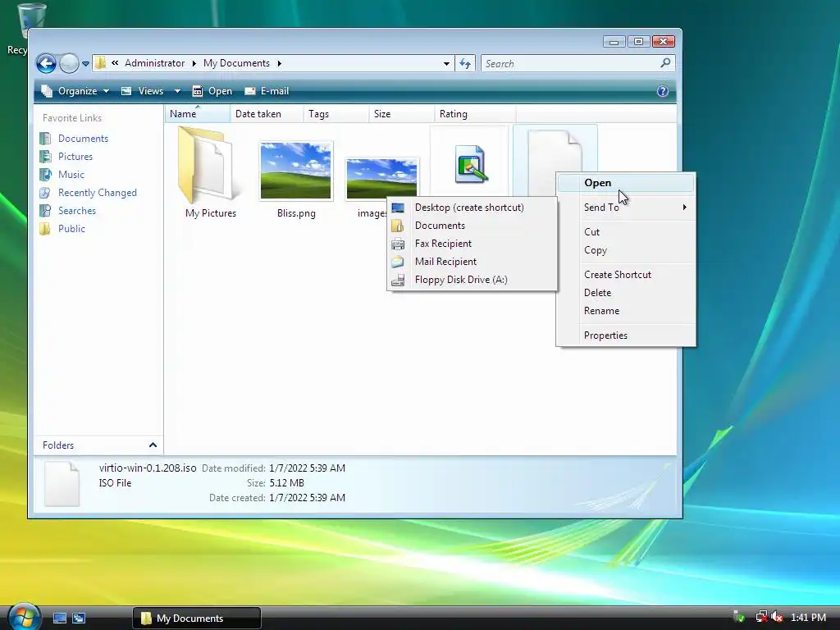Click the Show Desktop quick launch icon
840x630 pixels.
59,619
